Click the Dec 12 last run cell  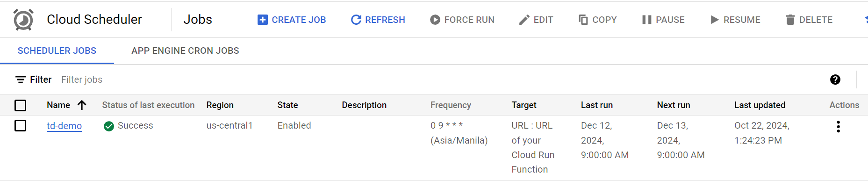click(605, 140)
